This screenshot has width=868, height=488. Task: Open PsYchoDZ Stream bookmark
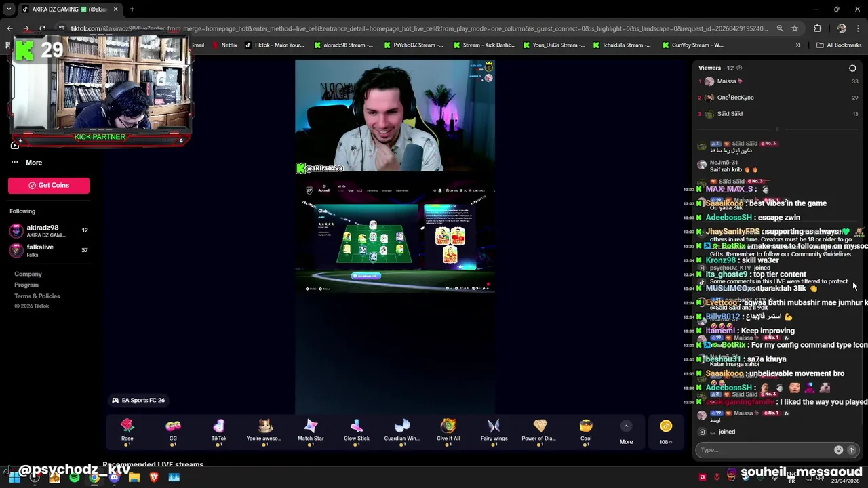pyautogui.click(x=413, y=45)
